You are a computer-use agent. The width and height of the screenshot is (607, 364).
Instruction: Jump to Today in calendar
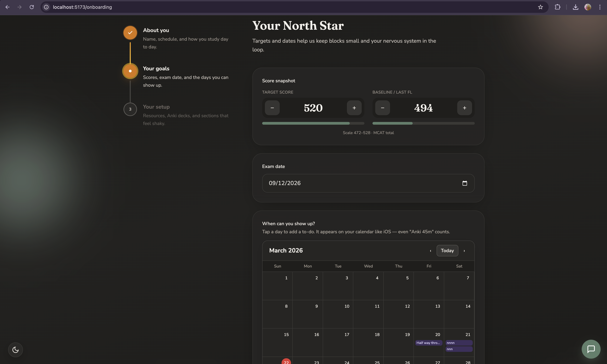tap(447, 251)
